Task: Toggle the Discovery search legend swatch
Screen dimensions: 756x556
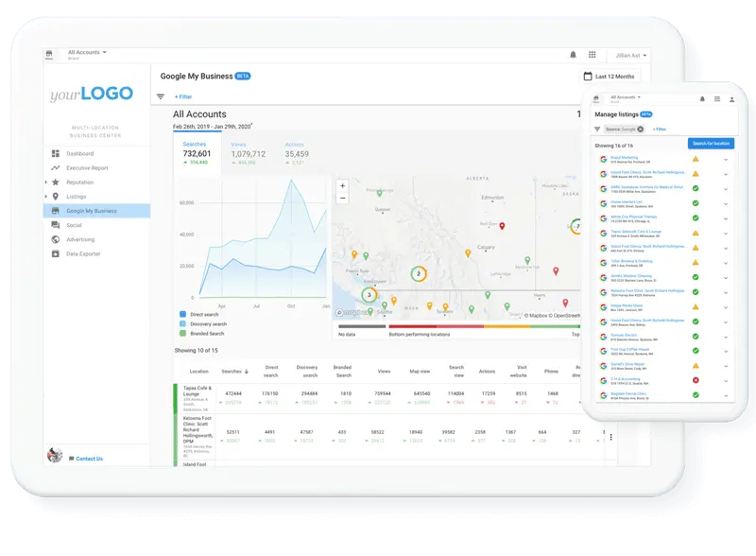Action: (x=182, y=323)
